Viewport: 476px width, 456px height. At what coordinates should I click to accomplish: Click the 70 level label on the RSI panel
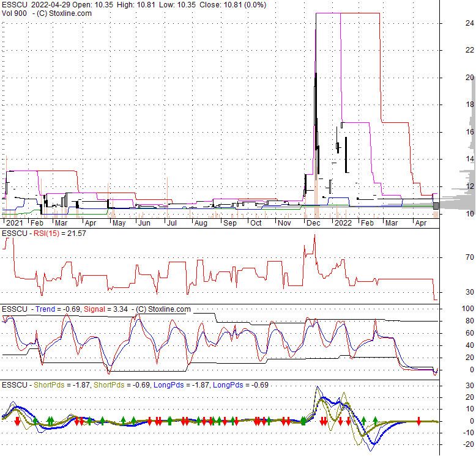point(470,257)
